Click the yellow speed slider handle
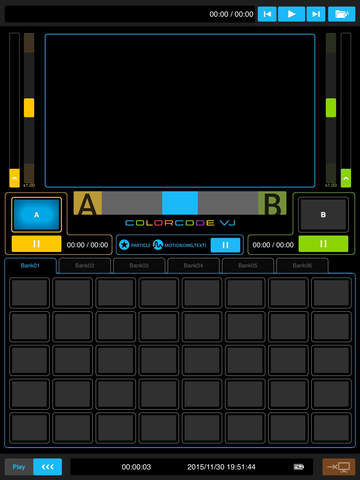 click(29, 108)
